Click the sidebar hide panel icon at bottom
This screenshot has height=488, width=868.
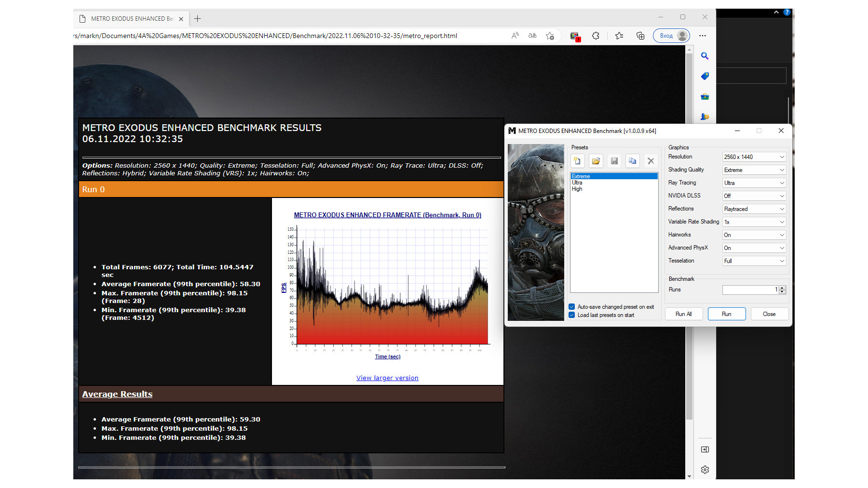(x=705, y=449)
